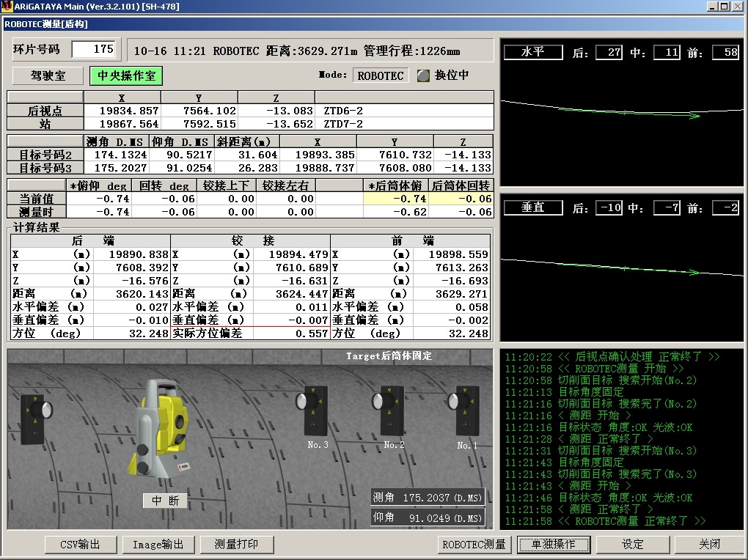This screenshot has height=560, width=748.
Task: Click the 11:21:13 目标角度固定 log entry
Action: 564,392
